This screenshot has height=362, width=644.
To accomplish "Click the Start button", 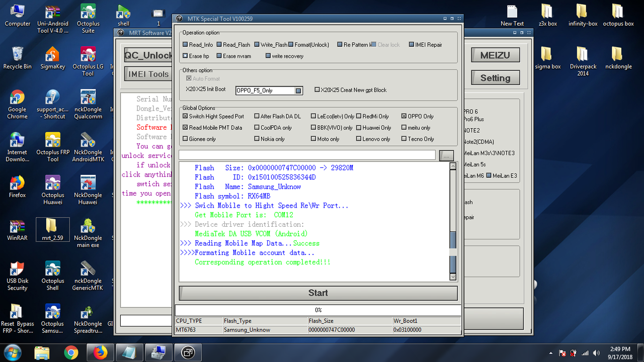I will coord(318,293).
